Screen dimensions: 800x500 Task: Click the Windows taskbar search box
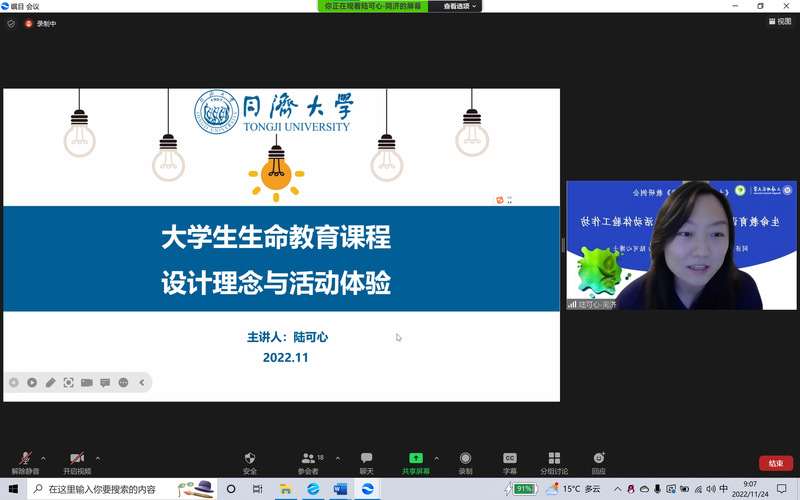click(121, 489)
